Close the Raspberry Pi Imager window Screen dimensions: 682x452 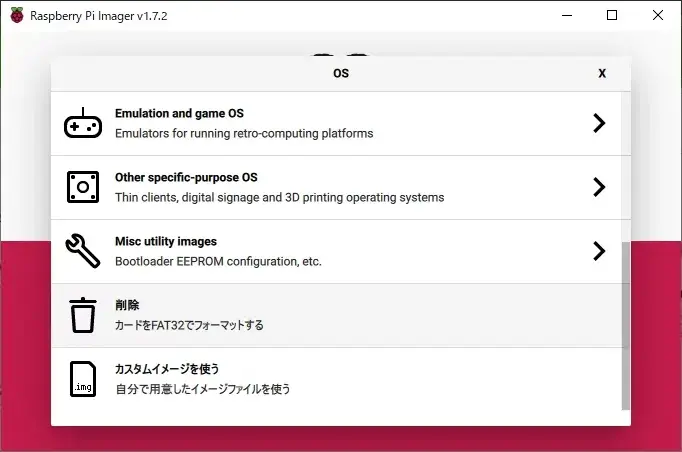click(x=658, y=15)
